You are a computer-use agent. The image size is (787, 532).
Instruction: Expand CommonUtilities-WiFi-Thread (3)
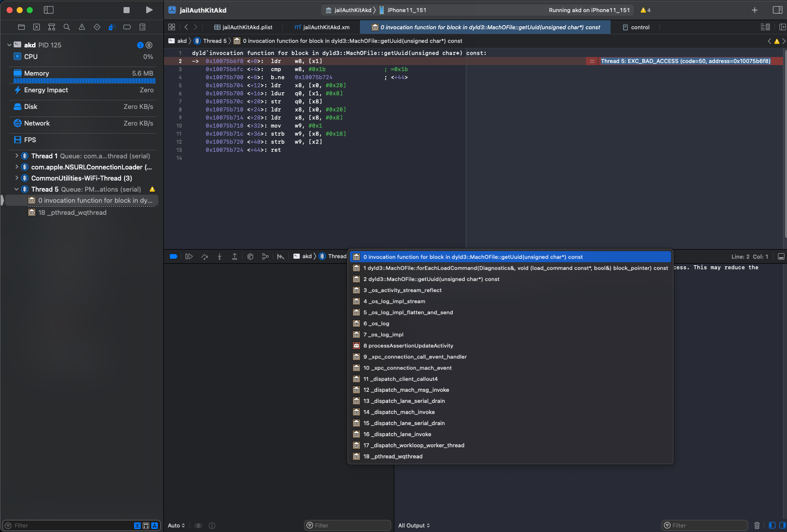pos(17,178)
